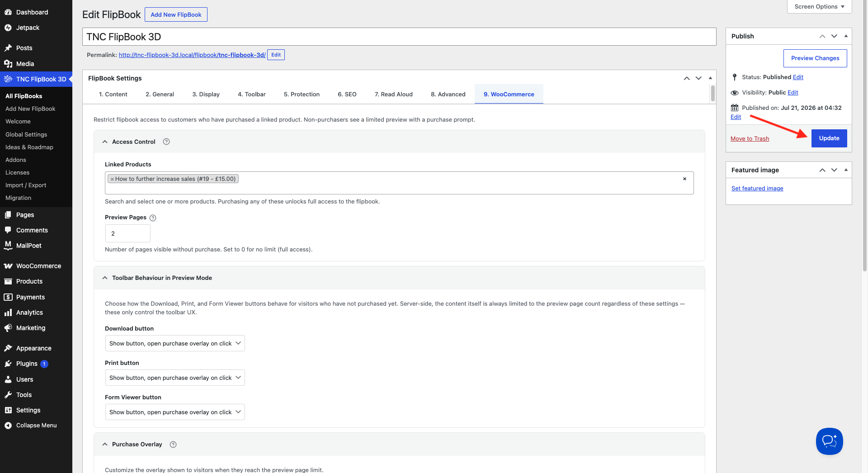Viewport: 868px width, 473px height.
Task: Move FlipBook Settings panel down
Action: (x=698, y=78)
